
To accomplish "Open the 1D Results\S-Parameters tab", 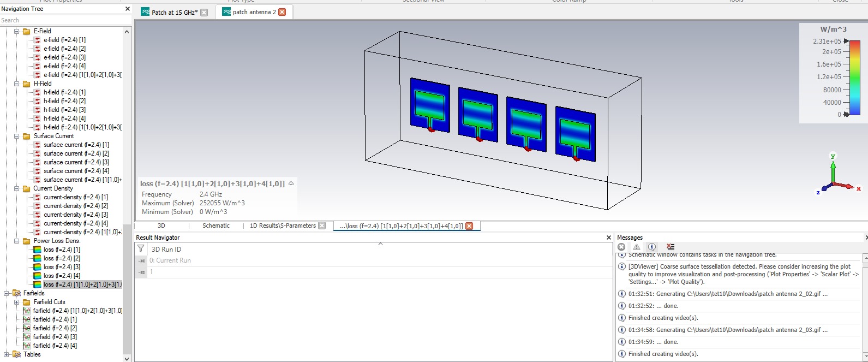I will pyautogui.click(x=282, y=225).
